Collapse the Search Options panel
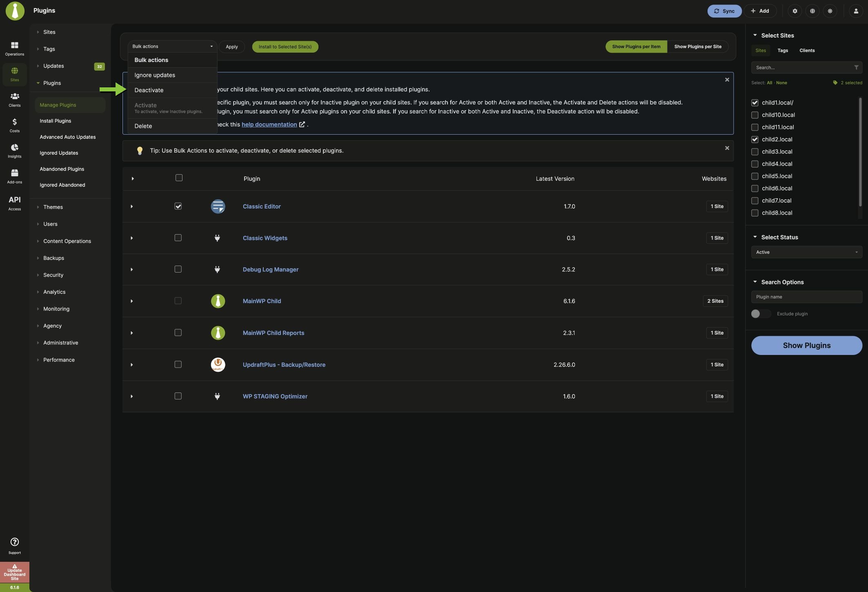The image size is (868, 592). point(755,282)
